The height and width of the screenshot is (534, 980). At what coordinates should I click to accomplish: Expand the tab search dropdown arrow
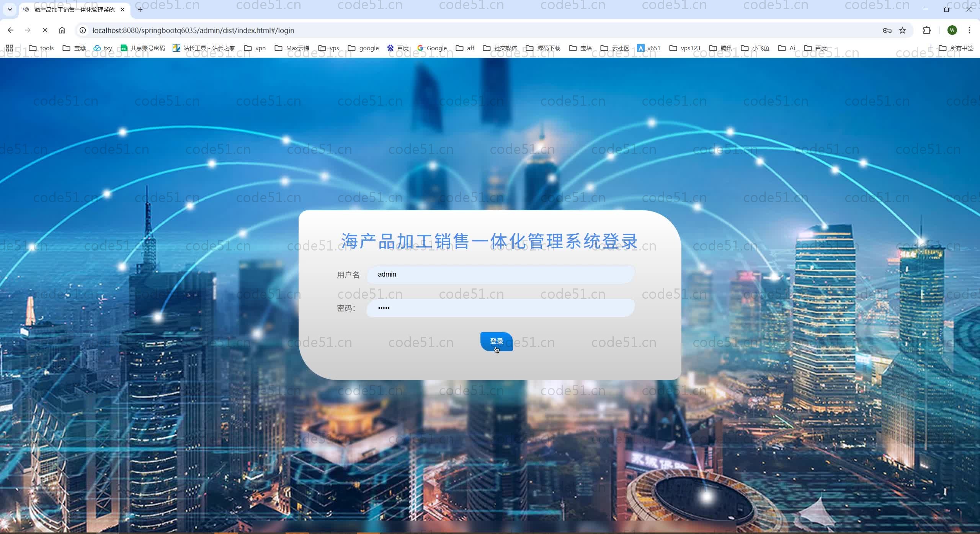click(x=10, y=10)
